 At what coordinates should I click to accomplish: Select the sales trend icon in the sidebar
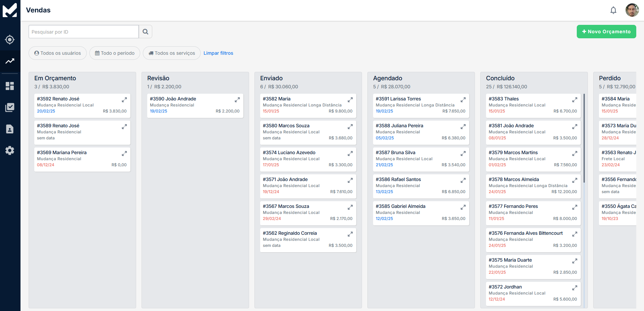10,61
